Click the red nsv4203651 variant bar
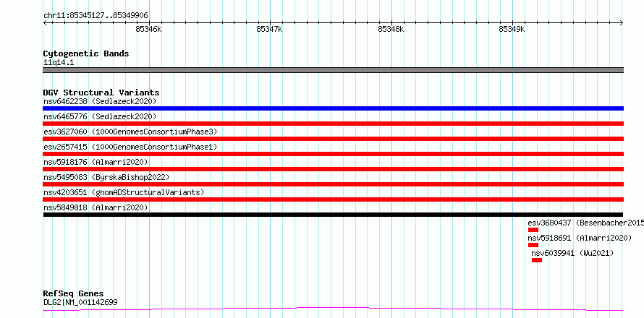Image resolution: width=644 pixels, height=318 pixels. (333, 199)
